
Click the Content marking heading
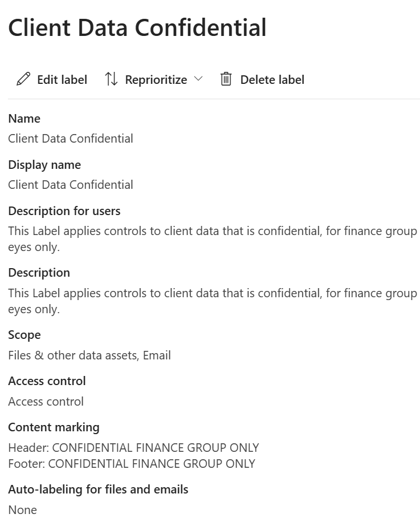(x=54, y=427)
